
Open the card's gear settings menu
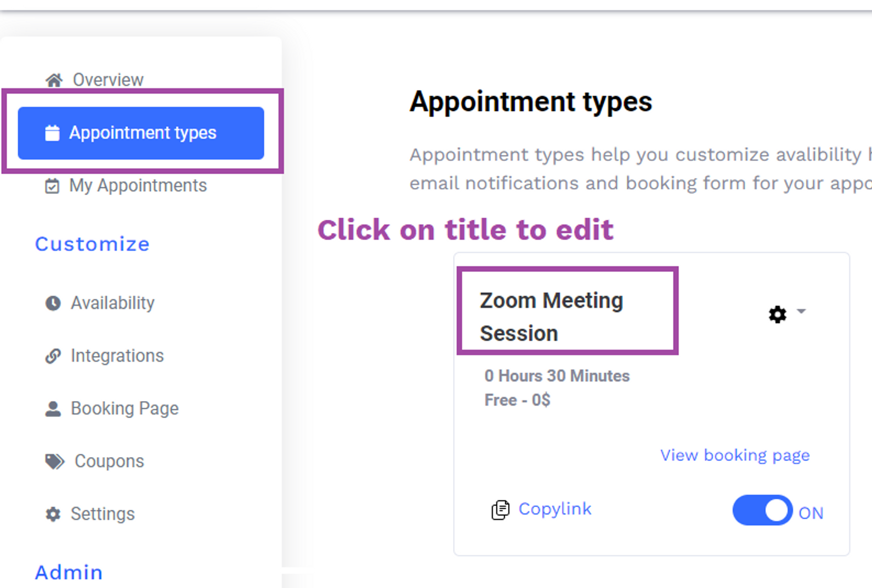tap(777, 315)
